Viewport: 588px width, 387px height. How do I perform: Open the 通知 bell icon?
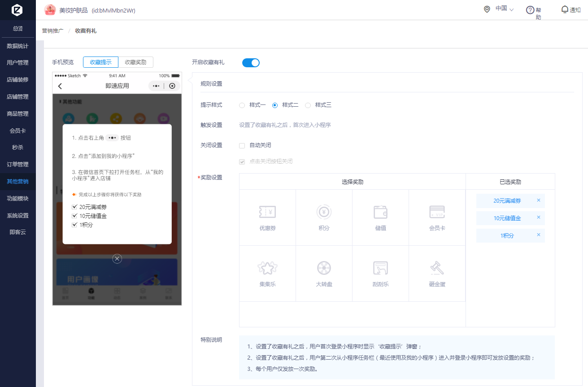coord(565,9)
